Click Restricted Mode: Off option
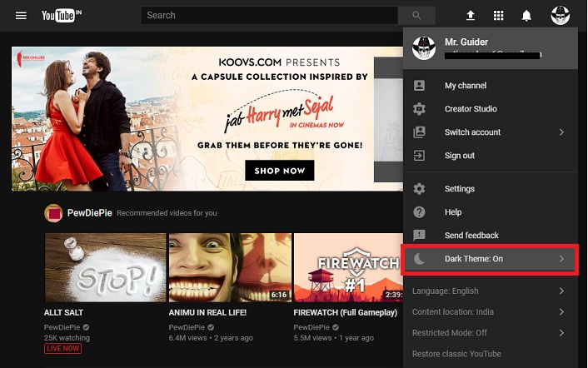 490,333
